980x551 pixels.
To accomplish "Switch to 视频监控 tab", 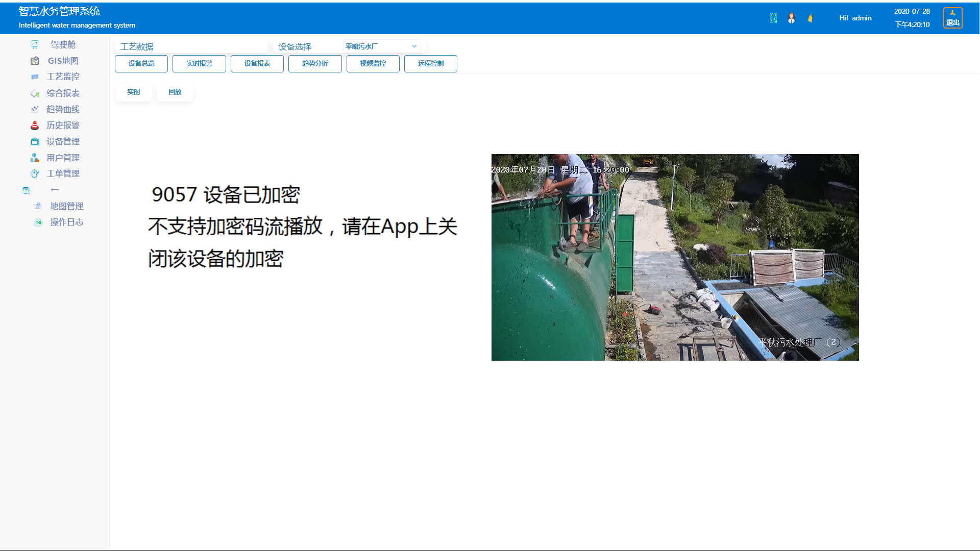I will click(x=373, y=64).
